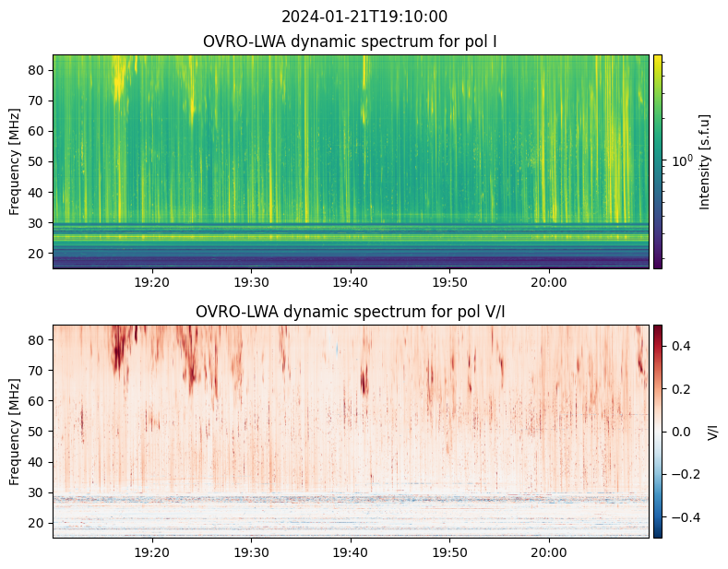The image size is (728, 569).
Task: Click the 20:00 time tick on pol I plot
Action: click(x=549, y=281)
